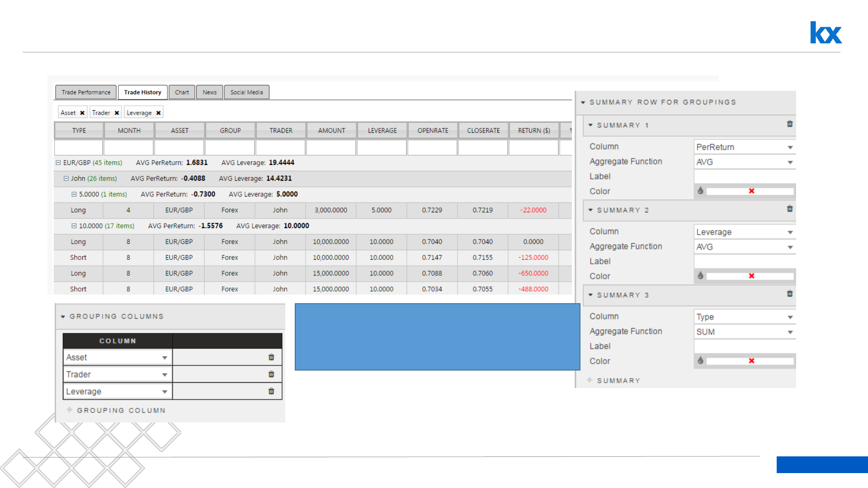868x488 pixels.
Task: Switch to the Trade Performance tab
Action: click(x=86, y=92)
